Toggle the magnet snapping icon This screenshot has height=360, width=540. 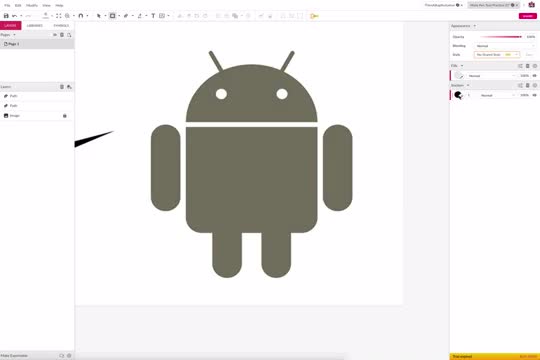[81, 16]
